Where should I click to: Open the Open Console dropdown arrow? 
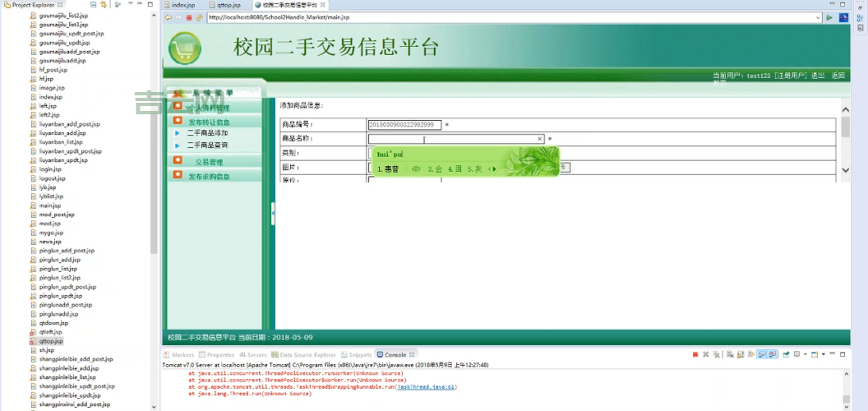coord(824,354)
